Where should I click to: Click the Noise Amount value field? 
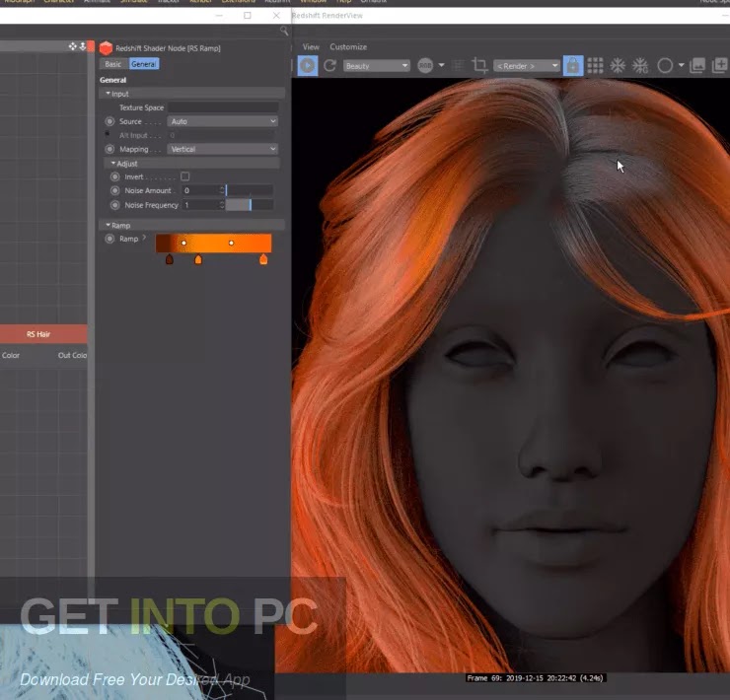pyautogui.click(x=200, y=190)
